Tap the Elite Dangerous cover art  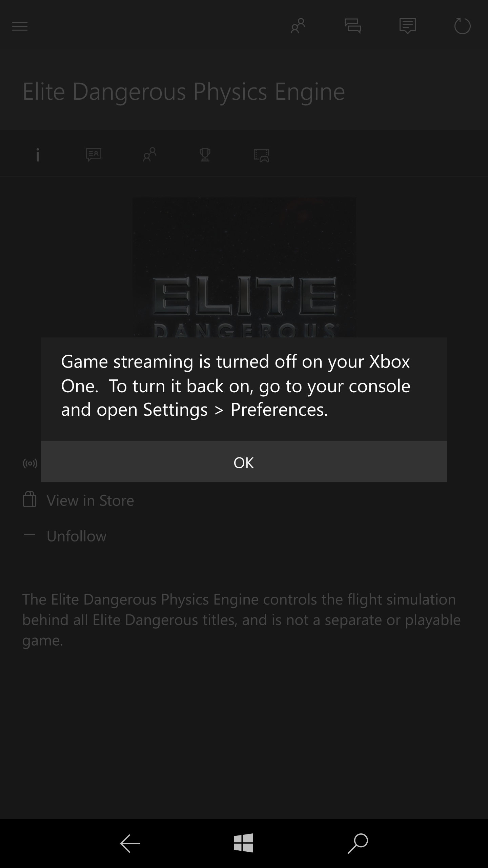[244, 268]
